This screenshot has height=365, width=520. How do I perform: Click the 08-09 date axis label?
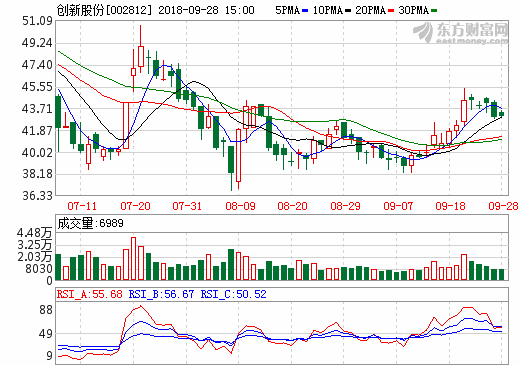click(x=240, y=206)
